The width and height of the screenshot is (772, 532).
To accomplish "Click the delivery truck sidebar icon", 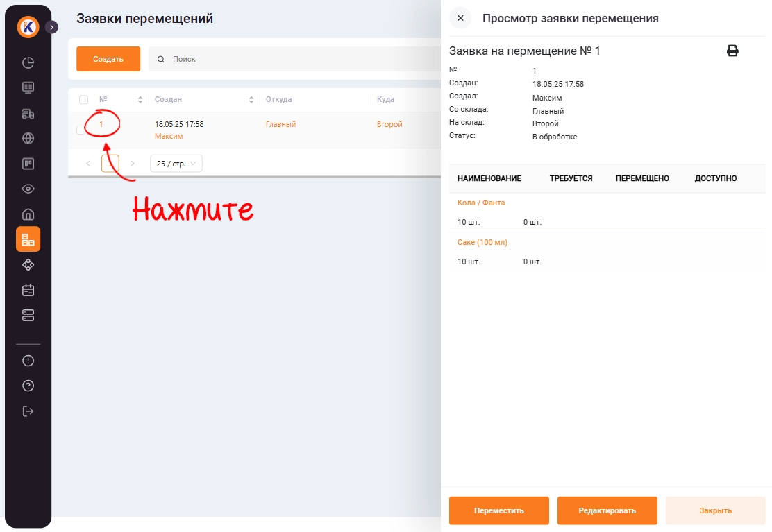I will pyautogui.click(x=28, y=113).
